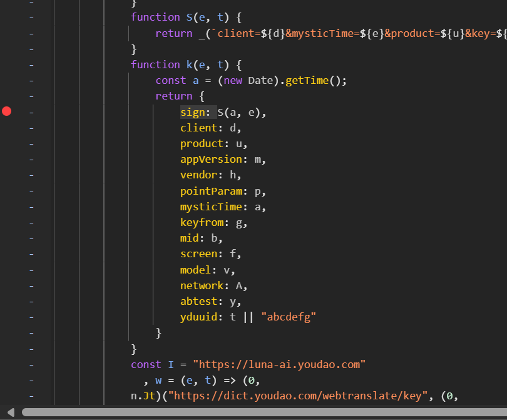The height and width of the screenshot is (420, 507).
Task: Click gutter dash beside 'const I' line
Action: [x=31, y=364]
